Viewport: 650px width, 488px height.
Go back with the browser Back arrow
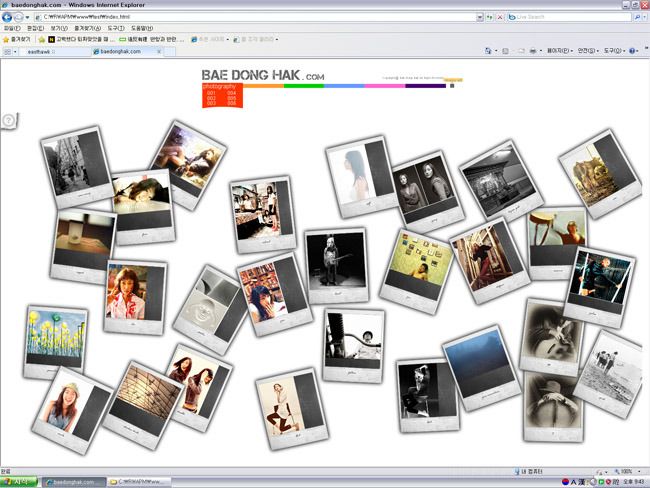tap(7, 17)
